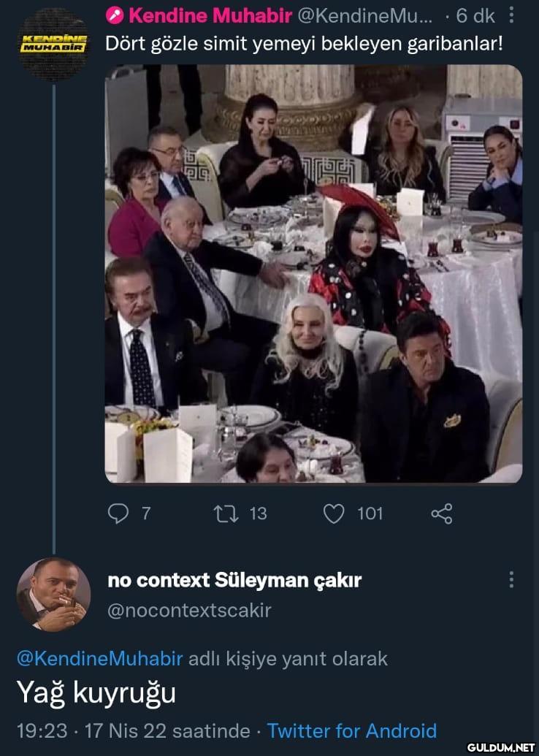Open the @KendineMuhabir mention link
539x756 pixels.
(100, 658)
